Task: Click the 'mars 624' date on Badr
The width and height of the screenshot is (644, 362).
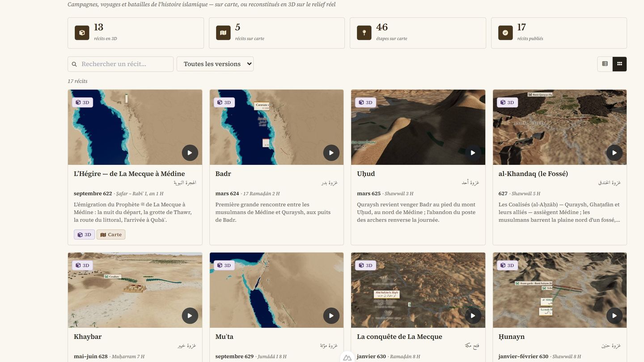Action: pyautogui.click(x=227, y=194)
